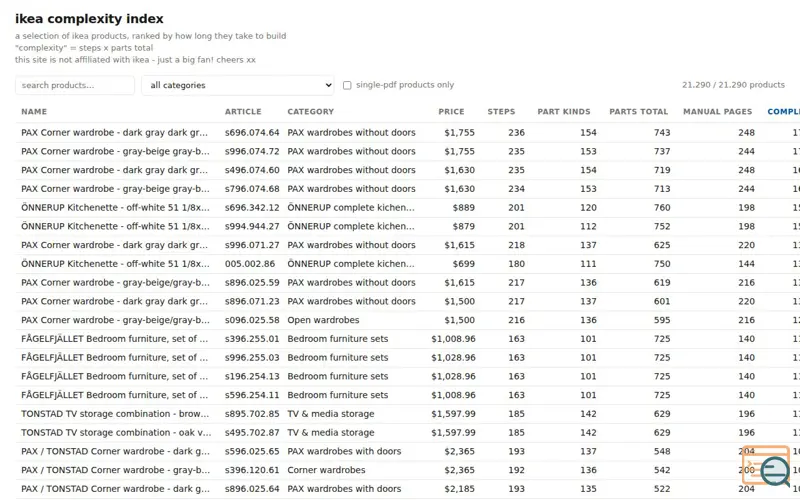Image resolution: width=800 pixels, height=500 pixels.
Task: Click TONSTAD TV storage combination - brow… name
Action: coord(115,414)
